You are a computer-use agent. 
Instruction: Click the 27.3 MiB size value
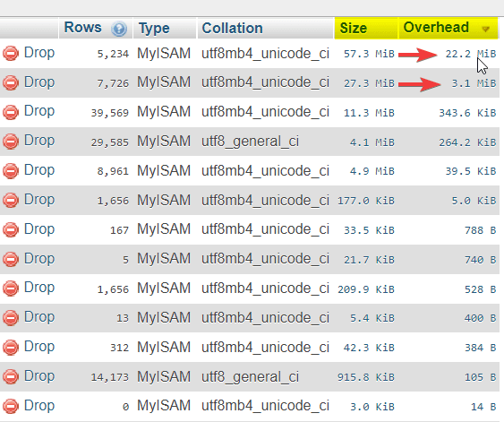point(369,83)
